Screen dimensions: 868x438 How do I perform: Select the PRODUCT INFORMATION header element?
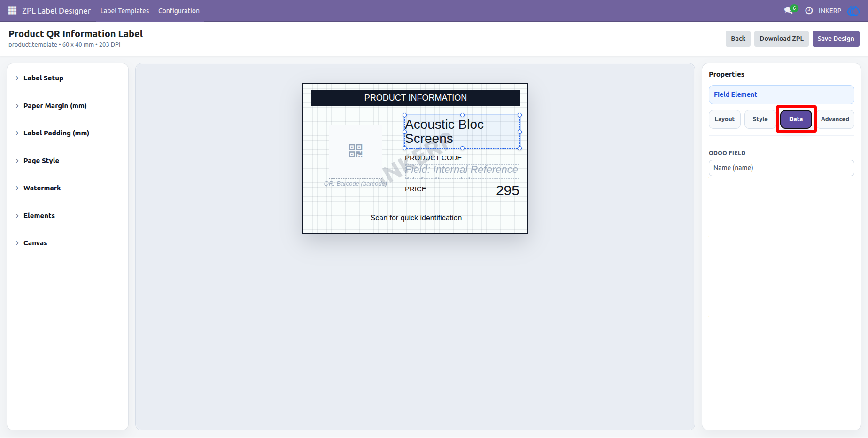tap(415, 98)
